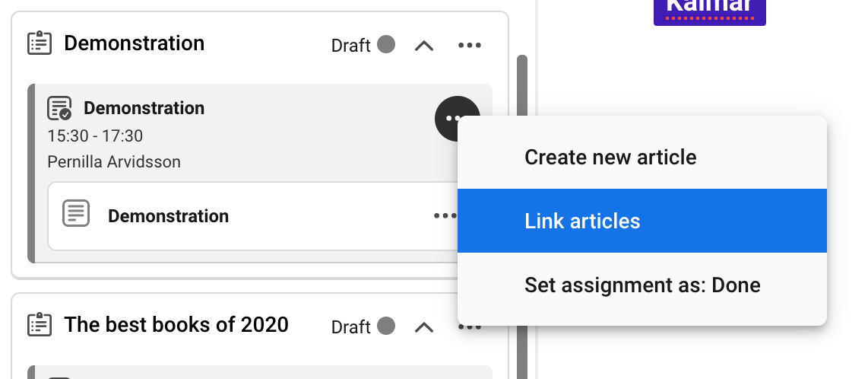
Task: Open the Demonstration article three-dot menu
Action: (445, 216)
